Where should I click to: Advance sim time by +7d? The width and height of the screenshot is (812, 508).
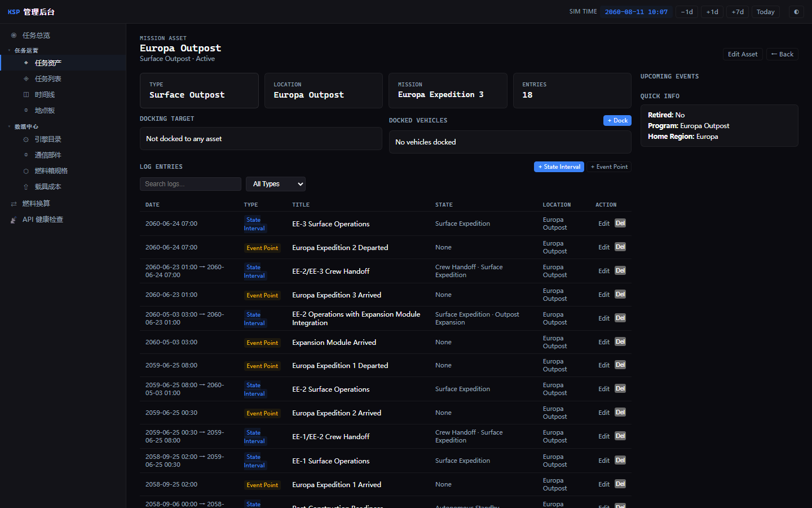point(738,12)
